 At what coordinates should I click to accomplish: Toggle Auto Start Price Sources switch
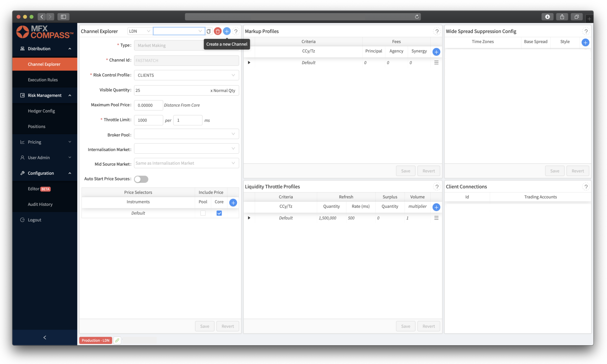coord(141,179)
